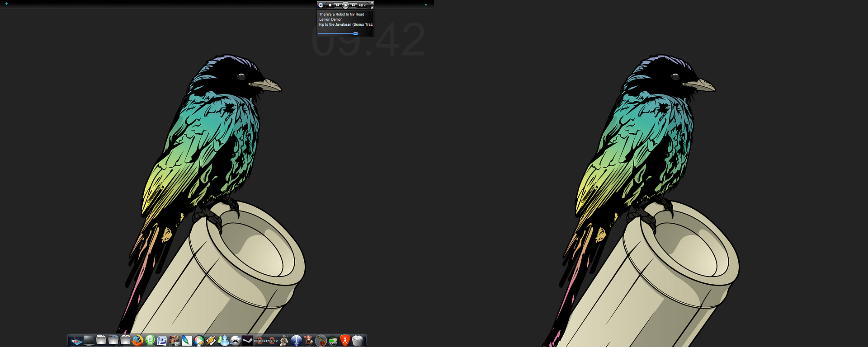
Task: Open the white feather quill icon
Action: (x=187, y=340)
